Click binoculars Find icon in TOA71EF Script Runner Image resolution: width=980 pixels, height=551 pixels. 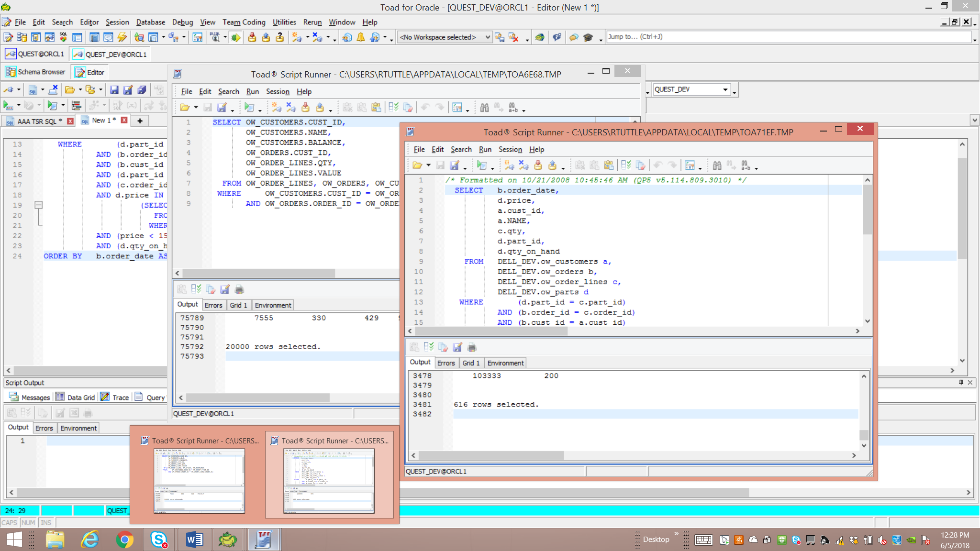click(x=717, y=165)
